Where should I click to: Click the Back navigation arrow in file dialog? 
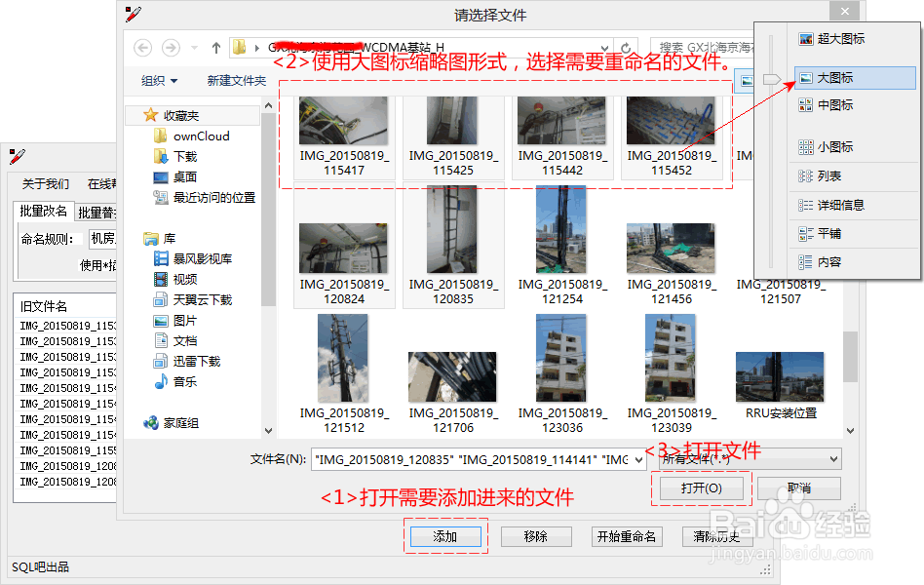pyautogui.click(x=142, y=47)
